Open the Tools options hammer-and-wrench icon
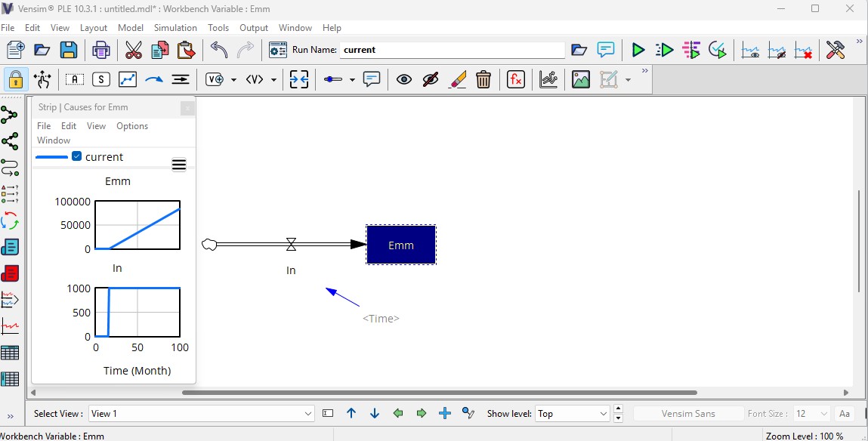The width and height of the screenshot is (868, 441). [836, 50]
